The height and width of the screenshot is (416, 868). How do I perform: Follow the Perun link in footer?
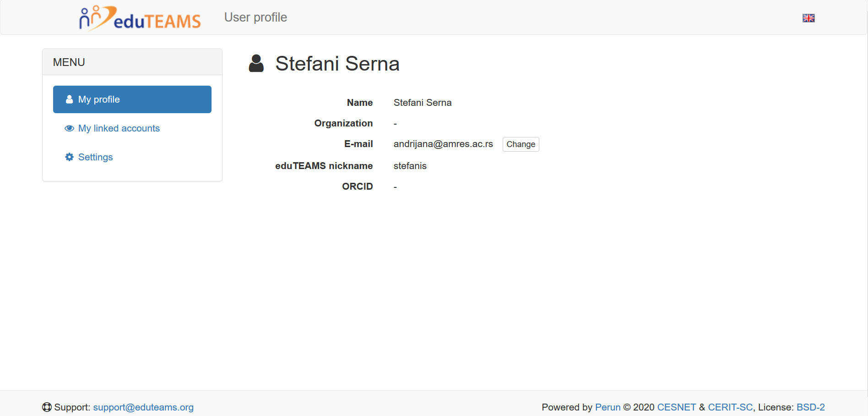(608, 407)
